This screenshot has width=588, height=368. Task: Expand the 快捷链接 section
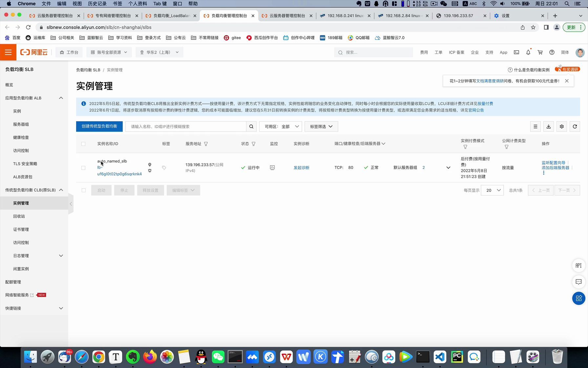pos(61,308)
